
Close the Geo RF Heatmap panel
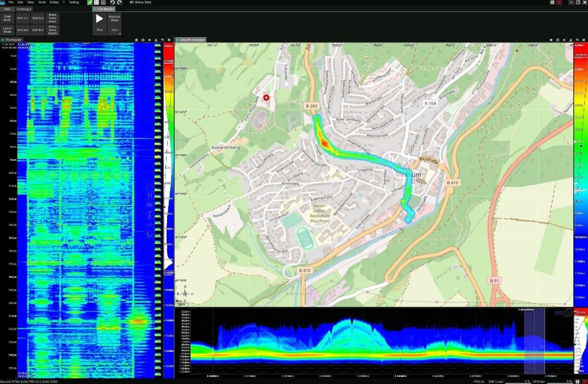(x=584, y=40)
